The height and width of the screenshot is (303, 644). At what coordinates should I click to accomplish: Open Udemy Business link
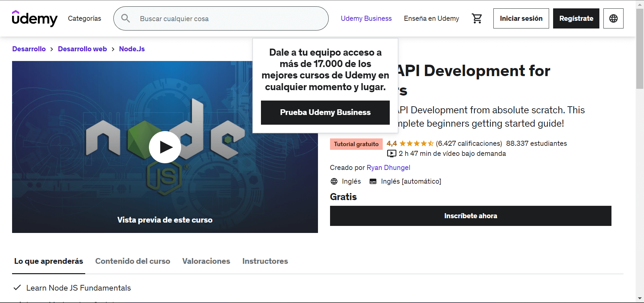click(366, 18)
